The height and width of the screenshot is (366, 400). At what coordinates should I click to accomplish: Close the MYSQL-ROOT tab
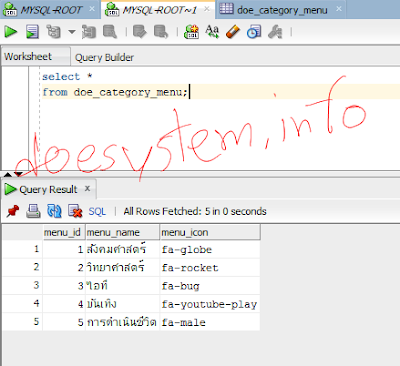pyautogui.click(x=92, y=9)
